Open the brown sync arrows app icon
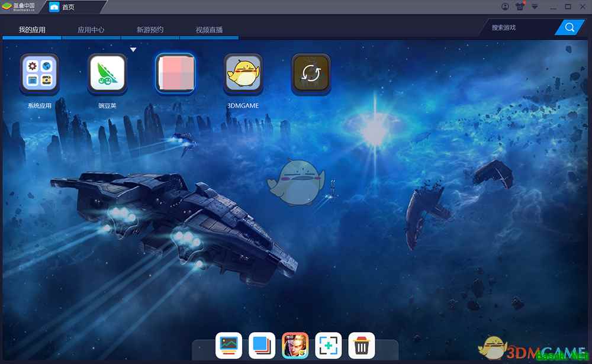The width and height of the screenshot is (592, 364). tap(311, 73)
